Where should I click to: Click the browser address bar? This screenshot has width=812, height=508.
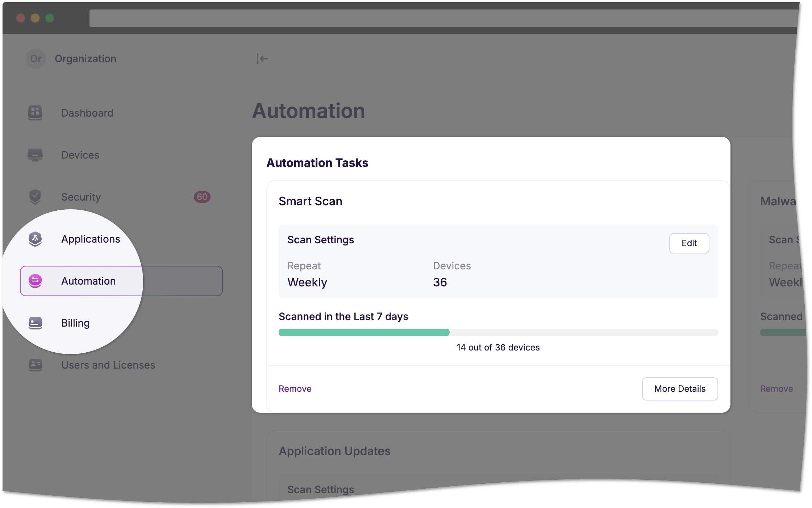click(444, 18)
